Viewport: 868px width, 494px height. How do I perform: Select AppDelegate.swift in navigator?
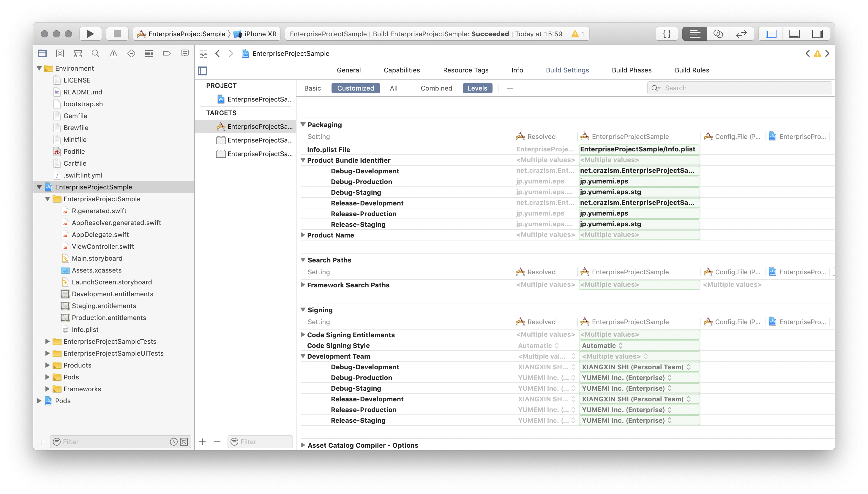(x=100, y=235)
